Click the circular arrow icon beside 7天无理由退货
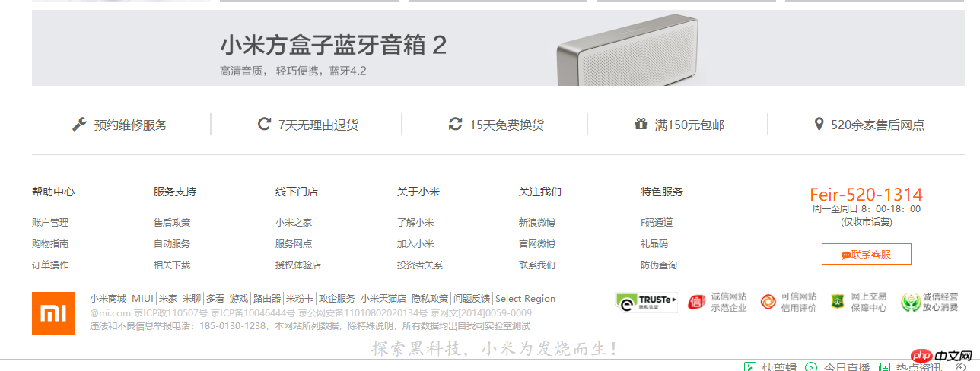This screenshot has height=371, width=980. [264, 124]
